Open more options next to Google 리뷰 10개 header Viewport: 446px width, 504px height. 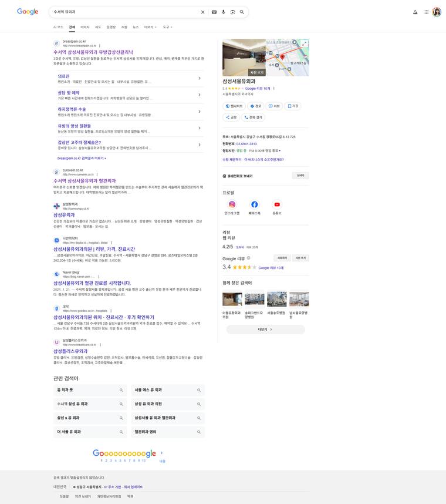coord(273,88)
